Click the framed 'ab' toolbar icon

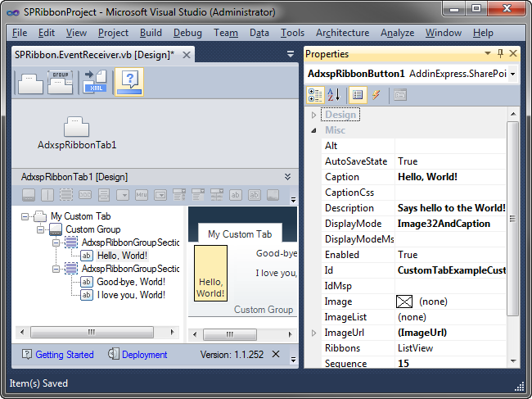click(x=254, y=195)
